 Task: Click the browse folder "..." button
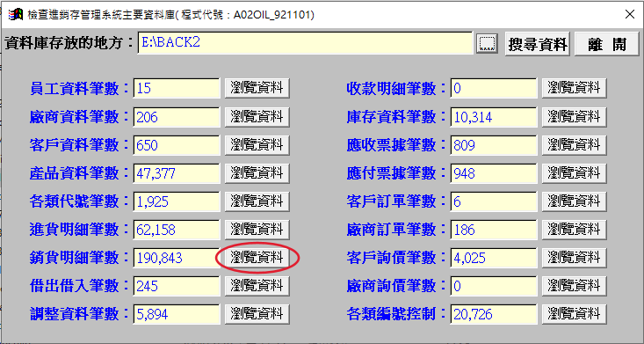(487, 43)
